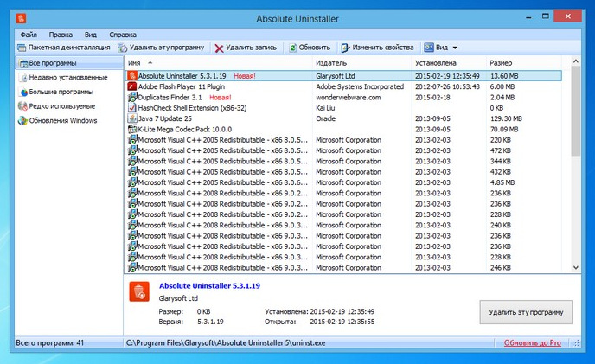Click the Обновления Windows sidebar icon
This screenshot has width=595, height=364.
coord(22,121)
